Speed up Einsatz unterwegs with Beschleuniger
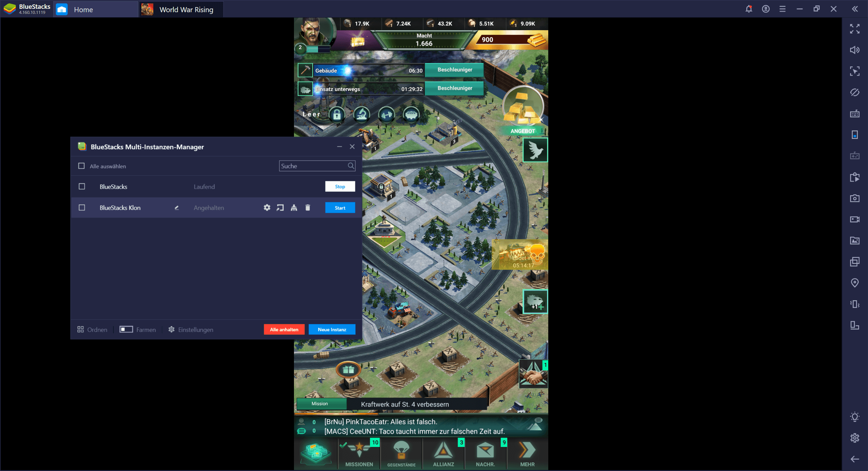The image size is (868, 471). [x=455, y=88]
